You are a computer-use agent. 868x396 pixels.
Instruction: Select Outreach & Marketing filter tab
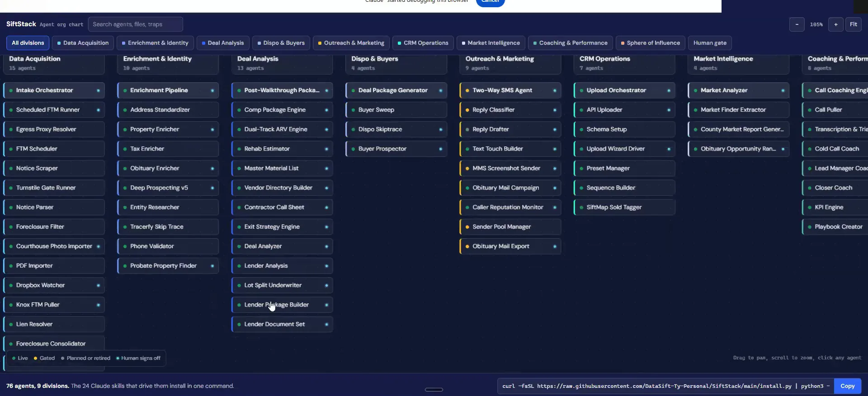point(351,43)
